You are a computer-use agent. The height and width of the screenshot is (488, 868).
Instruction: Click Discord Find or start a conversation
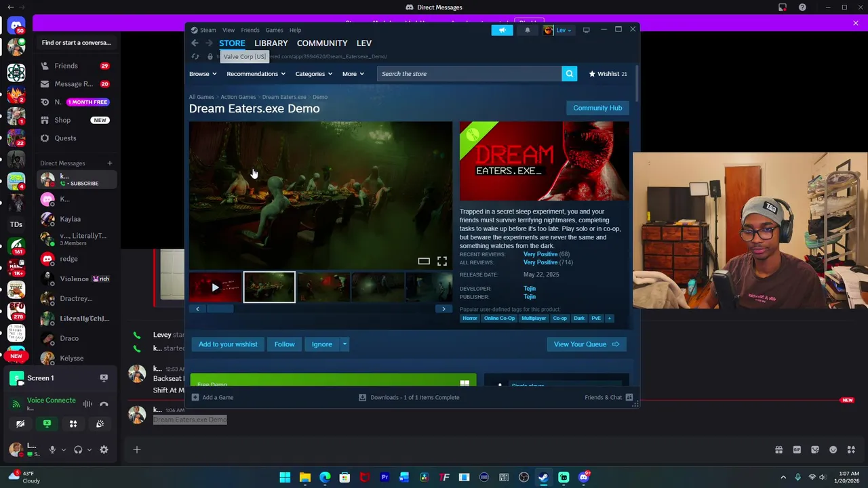click(x=76, y=43)
